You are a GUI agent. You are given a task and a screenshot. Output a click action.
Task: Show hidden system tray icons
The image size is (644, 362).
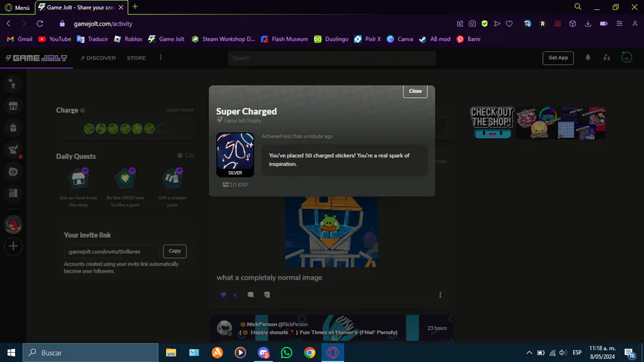tap(529, 353)
